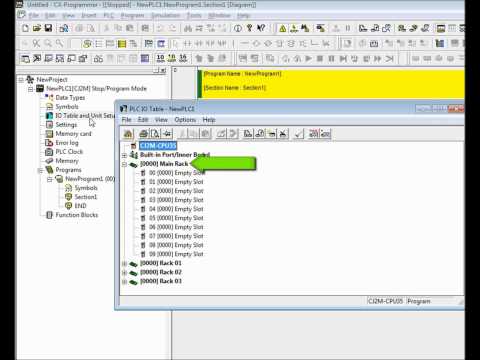Select Function Blocks in project tree
Viewport: 480px width, 360px height.
(77, 215)
